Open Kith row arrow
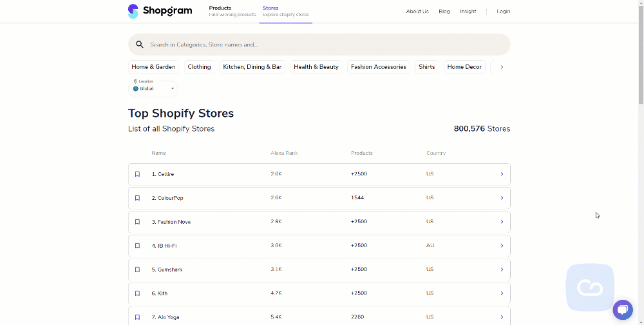The width and height of the screenshot is (644, 325). (x=502, y=294)
